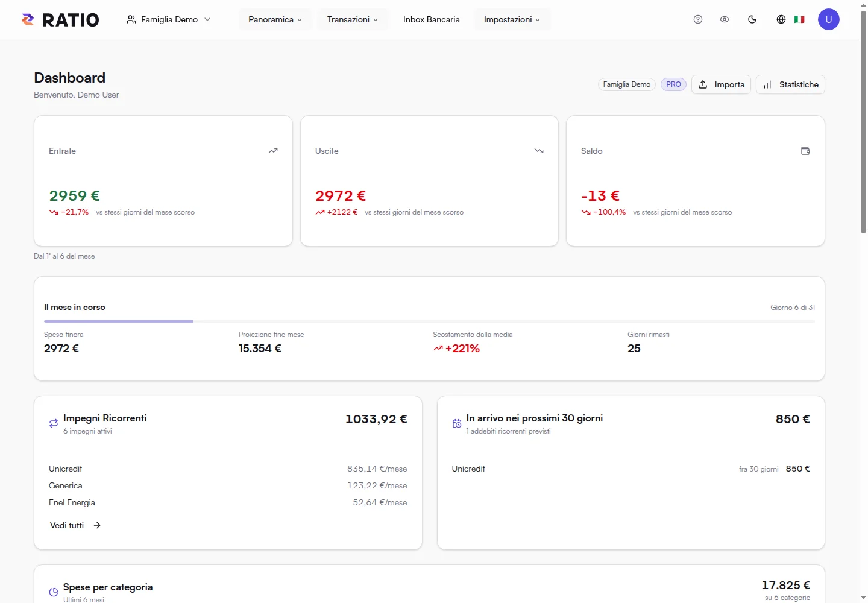Open the user avatar U menu
The height and width of the screenshot is (603, 868).
829,19
